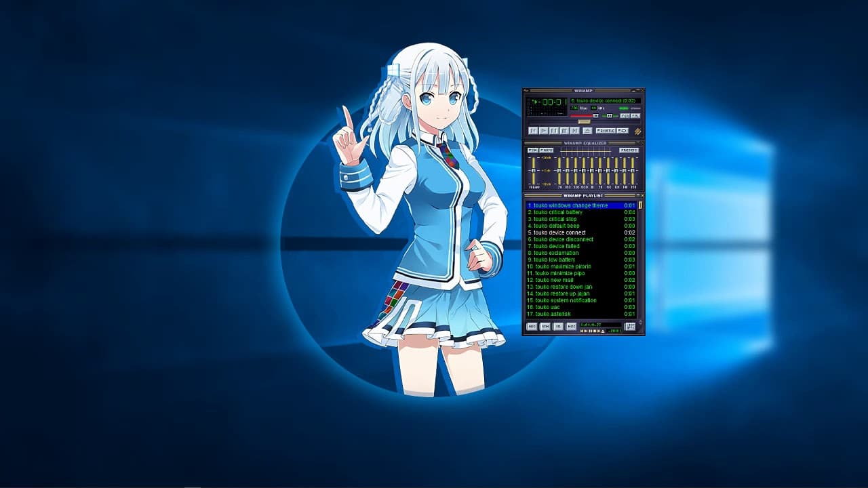Select '7. touko device failed' track

(581, 246)
